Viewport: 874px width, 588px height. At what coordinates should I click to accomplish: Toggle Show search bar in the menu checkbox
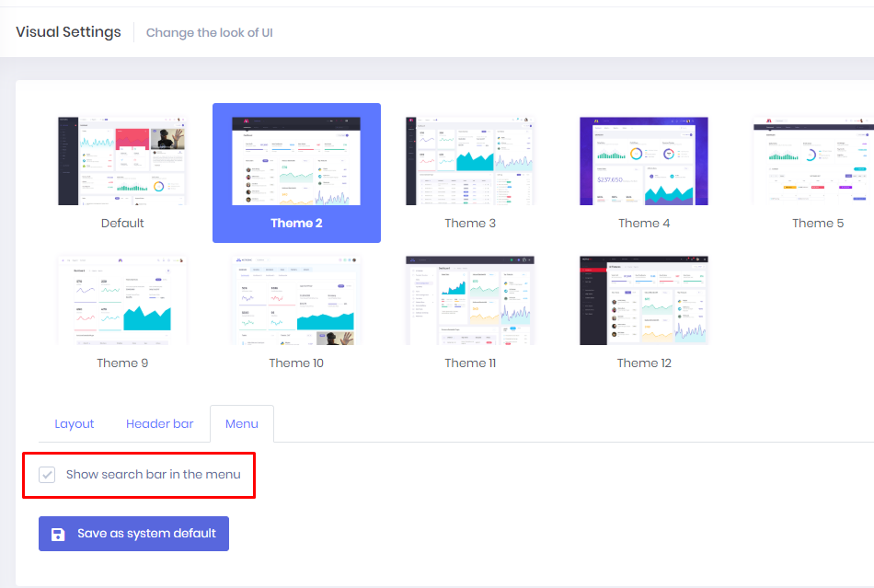[47, 475]
